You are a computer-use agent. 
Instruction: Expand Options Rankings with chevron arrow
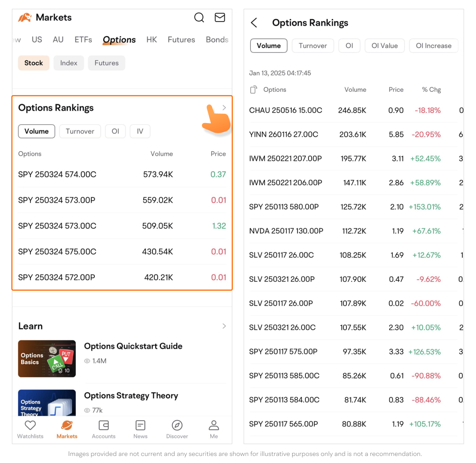tap(224, 108)
